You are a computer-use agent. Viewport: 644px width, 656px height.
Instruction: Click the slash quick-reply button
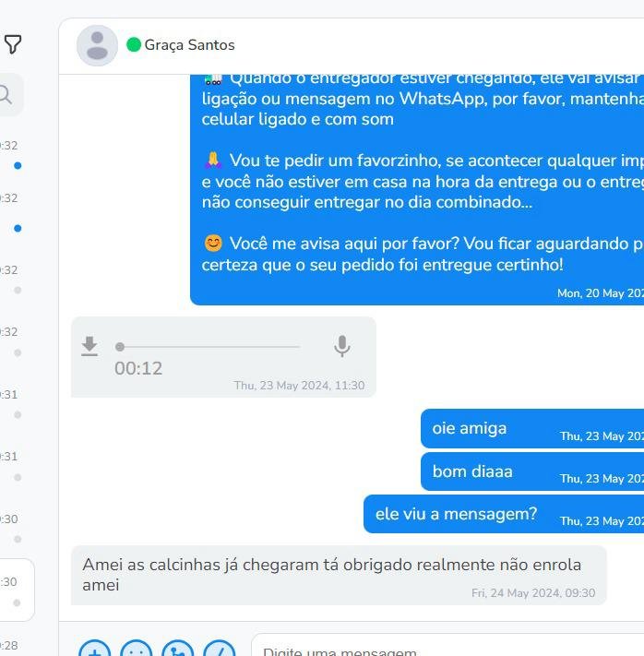pos(220,648)
